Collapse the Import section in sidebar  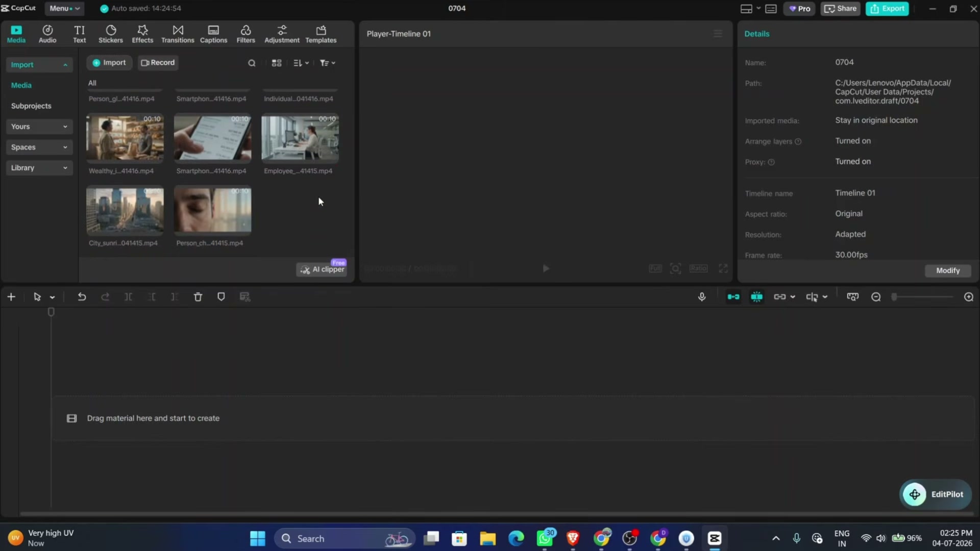point(39,65)
